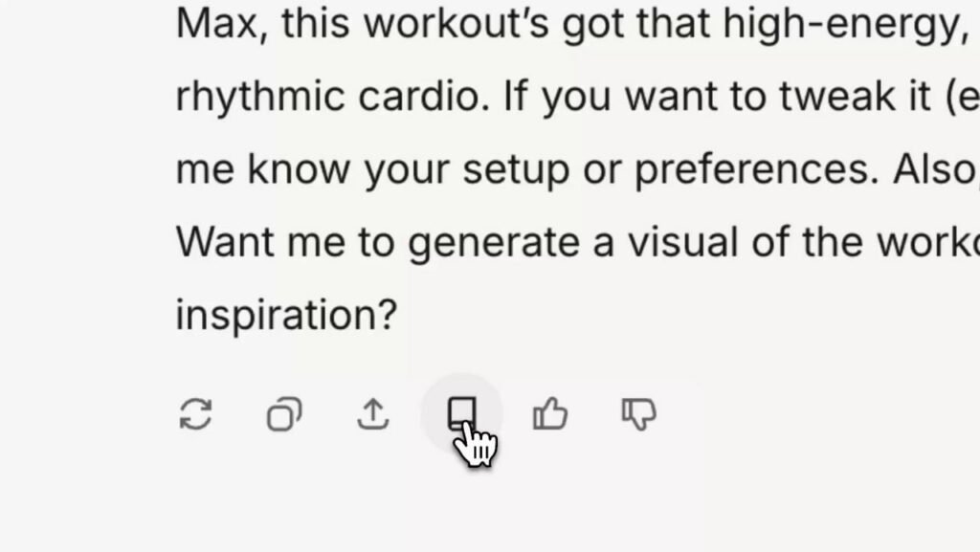The width and height of the screenshot is (980, 552).
Task: Dislike the response with thumbs down
Action: 638,415
